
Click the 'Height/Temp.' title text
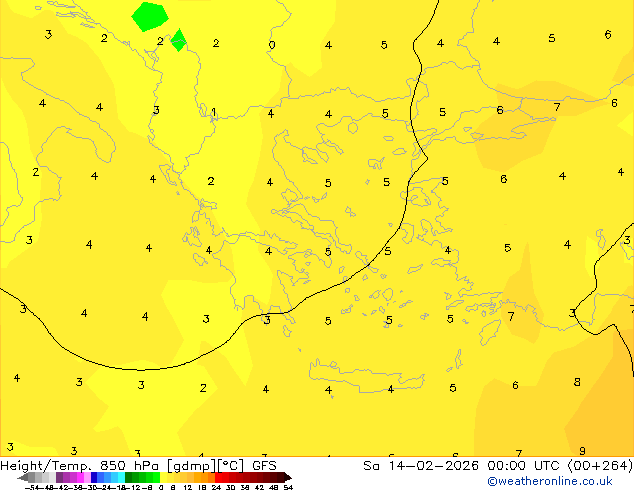[46, 466]
